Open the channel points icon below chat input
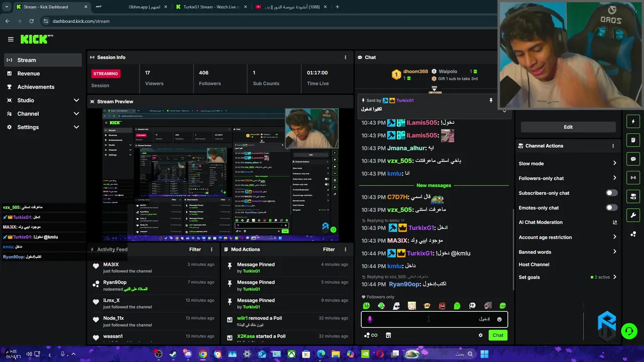The width and height of the screenshot is (644, 362). pos(370,335)
